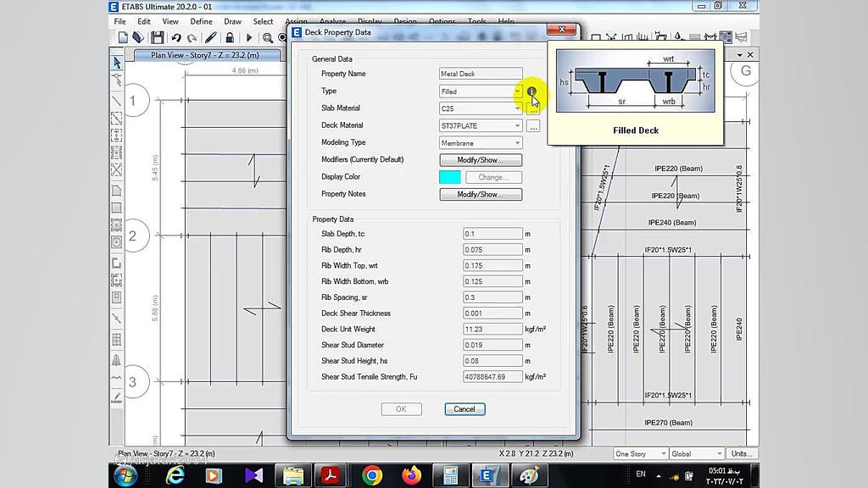Viewport: 868px width, 488px height.
Task: Click the Shear Stud Diameter field
Action: [x=492, y=346]
